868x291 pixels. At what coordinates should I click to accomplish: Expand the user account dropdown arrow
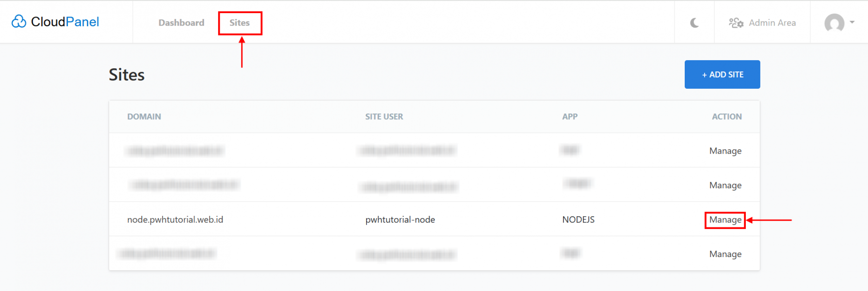click(x=852, y=22)
